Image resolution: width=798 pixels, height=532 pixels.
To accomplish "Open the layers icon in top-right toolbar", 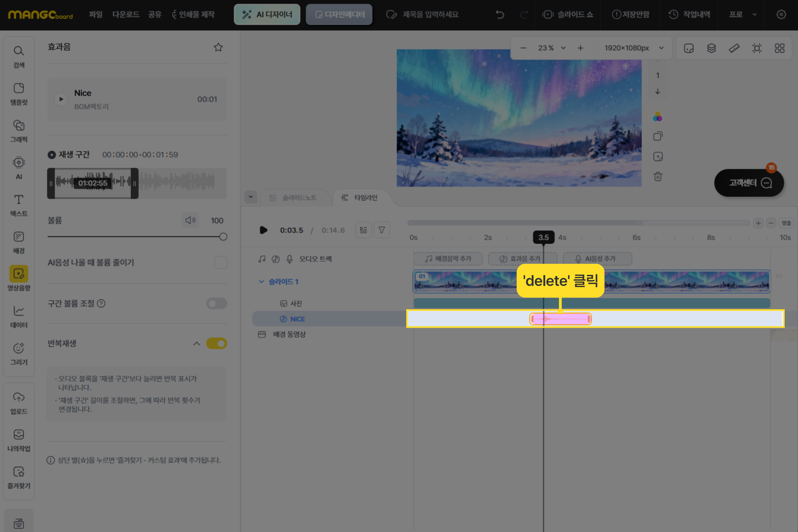I will [712, 48].
